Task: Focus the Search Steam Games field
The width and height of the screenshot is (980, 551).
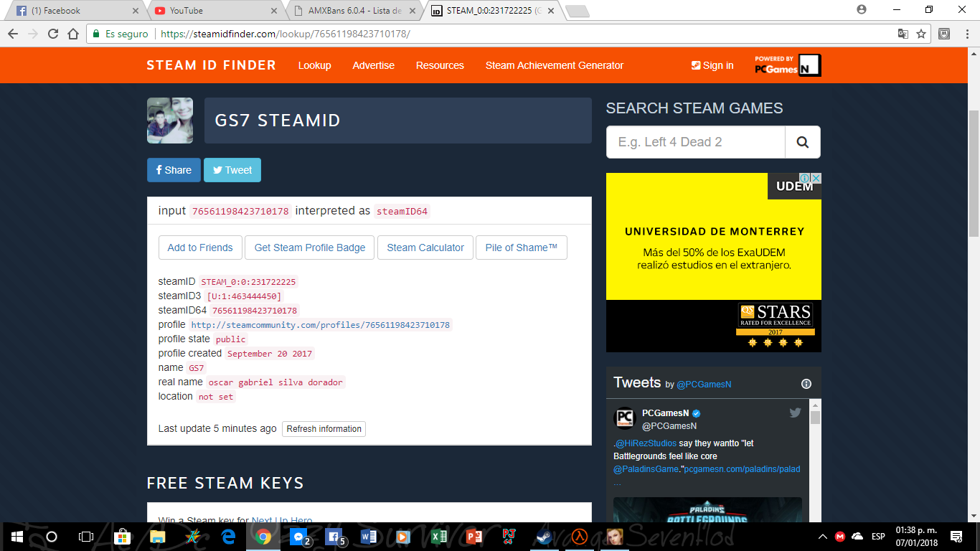Action: tap(696, 142)
